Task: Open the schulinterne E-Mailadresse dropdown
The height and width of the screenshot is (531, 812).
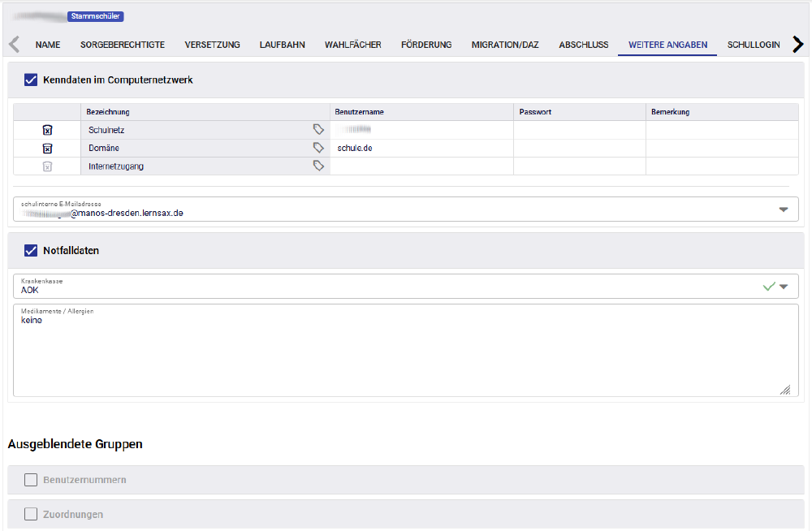Action: point(783,209)
